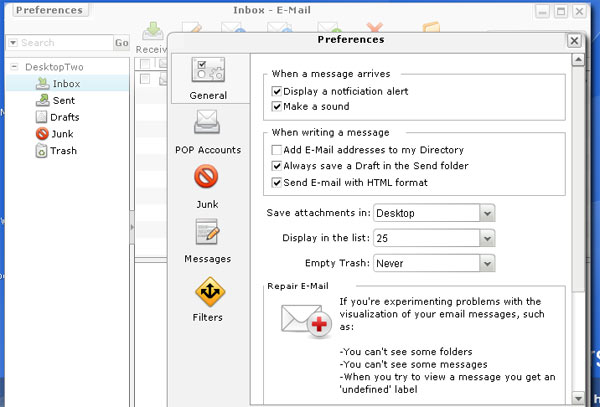Image resolution: width=600 pixels, height=407 pixels.
Task: Click the Messages notepad-and-pencil icon
Action: click(x=207, y=231)
